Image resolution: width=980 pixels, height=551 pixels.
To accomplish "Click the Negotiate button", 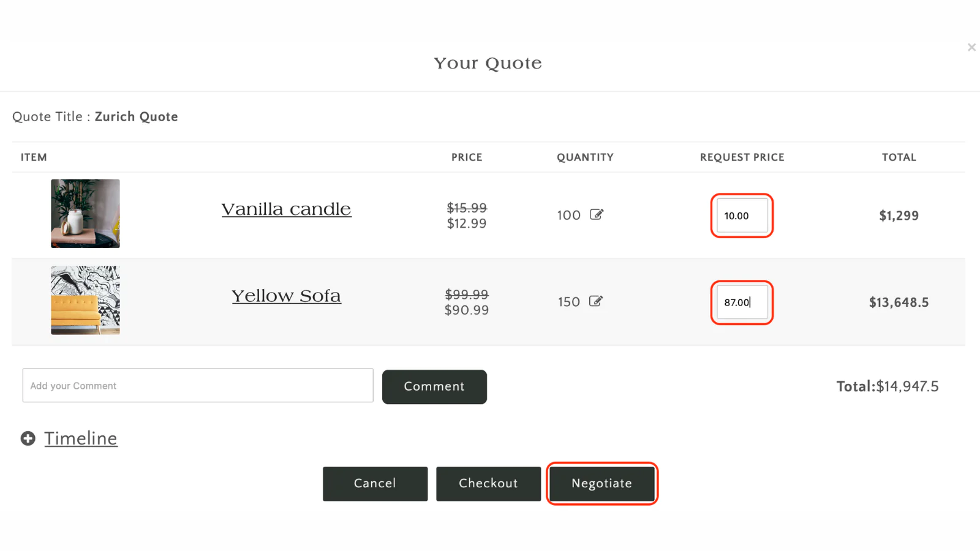I will pos(602,484).
